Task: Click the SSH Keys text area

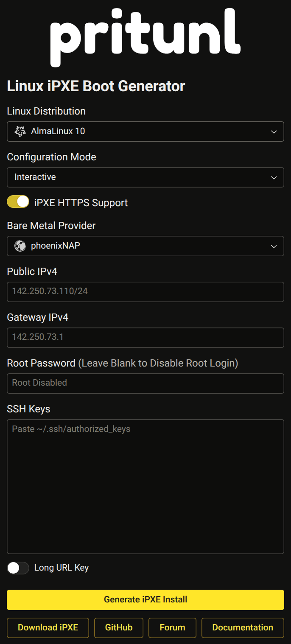Action: 145,487
